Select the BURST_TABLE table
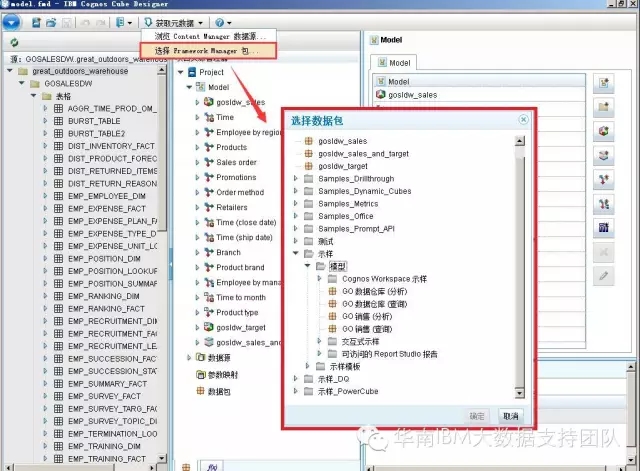The image size is (640, 471). (94, 121)
